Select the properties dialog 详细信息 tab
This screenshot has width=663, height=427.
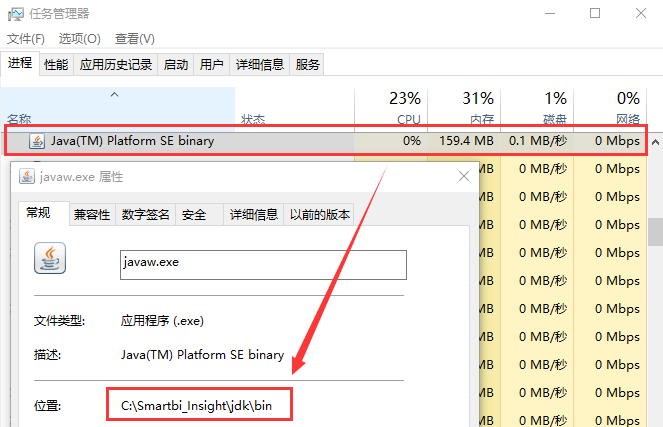[254, 215]
